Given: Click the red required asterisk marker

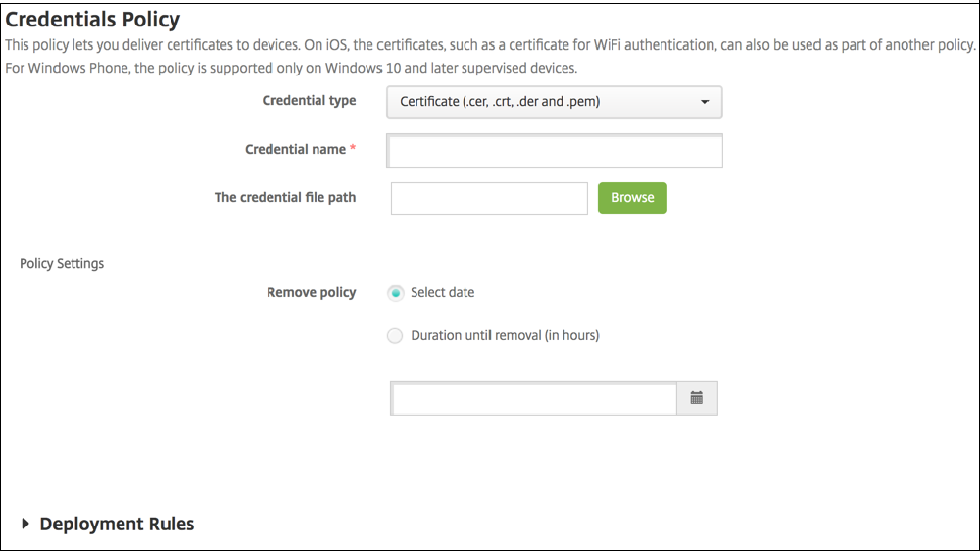Looking at the screenshot, I should pos(353,149).
